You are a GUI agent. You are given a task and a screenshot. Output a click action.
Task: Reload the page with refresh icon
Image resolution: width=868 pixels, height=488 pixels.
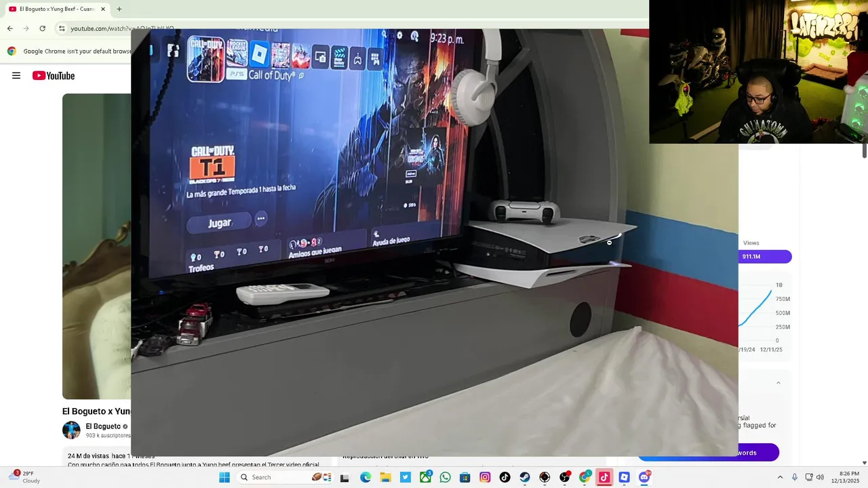[42, 28]
